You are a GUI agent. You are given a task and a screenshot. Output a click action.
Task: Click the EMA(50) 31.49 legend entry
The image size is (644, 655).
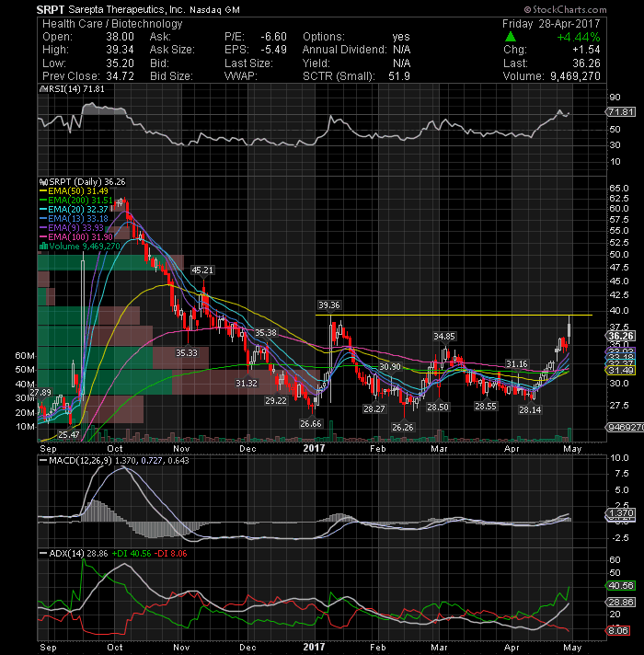(74, 191)
